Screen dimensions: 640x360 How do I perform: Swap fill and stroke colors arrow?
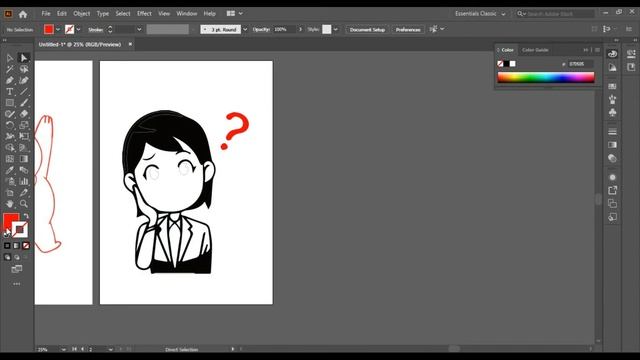coord(26,216)
